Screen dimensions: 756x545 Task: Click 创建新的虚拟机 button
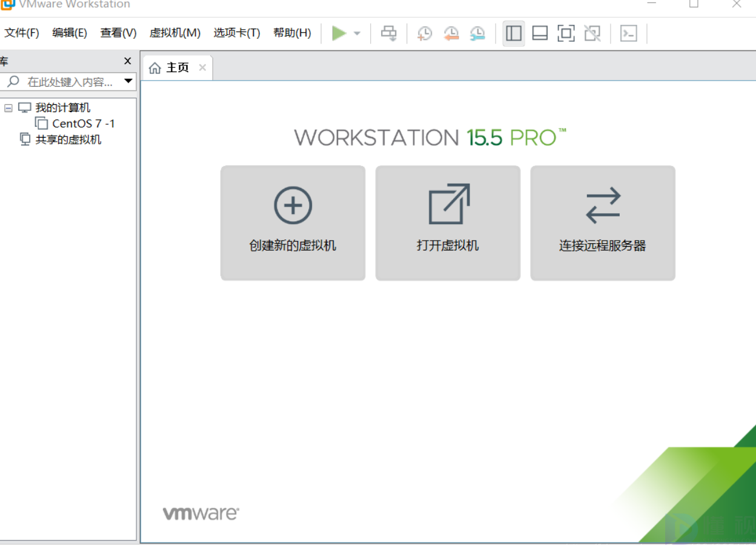tap(293, 222)
